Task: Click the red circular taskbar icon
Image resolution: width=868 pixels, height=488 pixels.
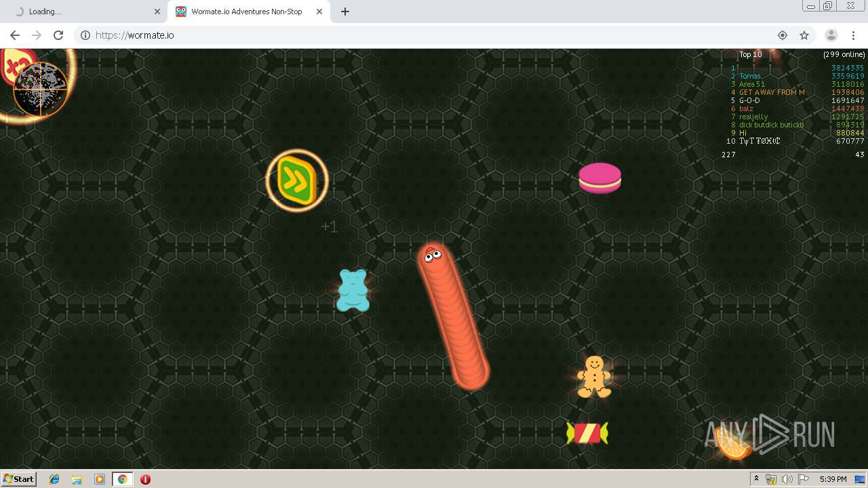Action: [145, 479]
